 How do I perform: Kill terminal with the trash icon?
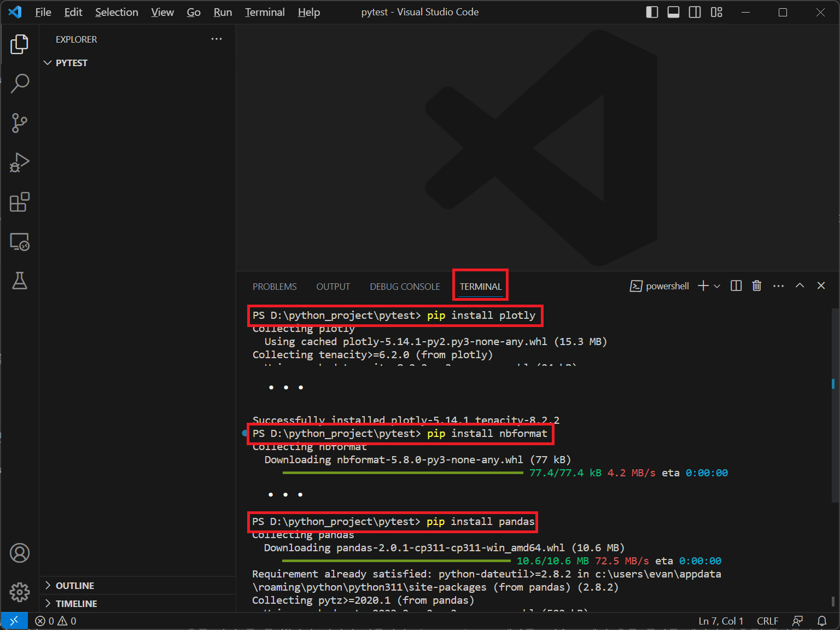tap(756, 285)
